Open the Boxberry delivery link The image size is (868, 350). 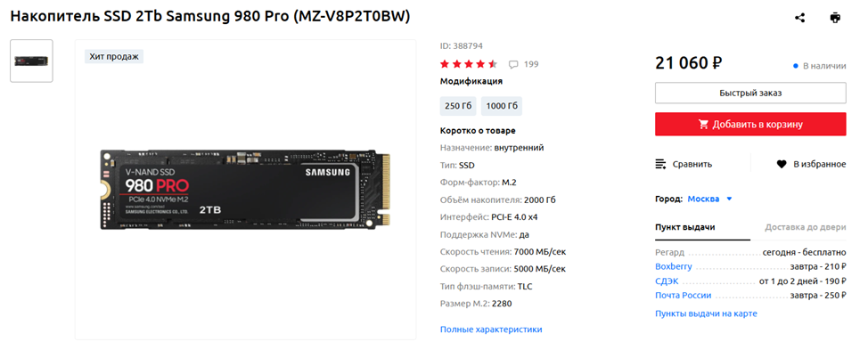[x=673, y=266]
